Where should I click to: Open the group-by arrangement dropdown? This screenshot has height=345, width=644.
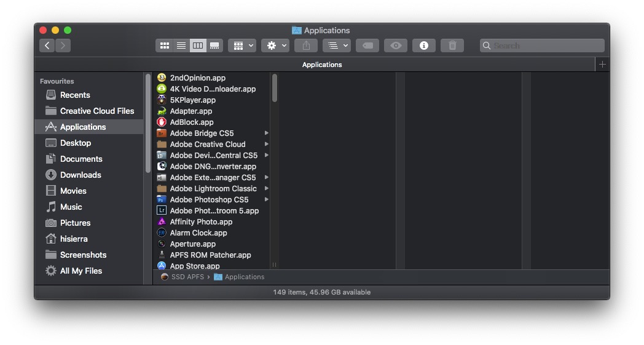coord(242,46)
